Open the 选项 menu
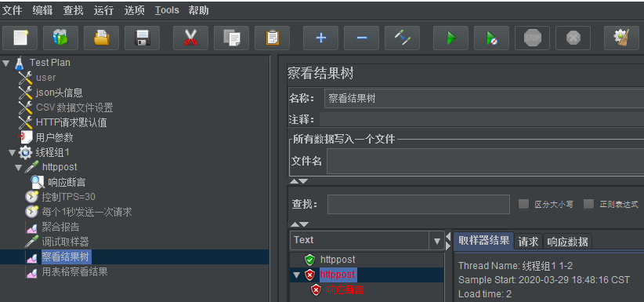This screenshot has width=644, height=302. tap(134, 11)
